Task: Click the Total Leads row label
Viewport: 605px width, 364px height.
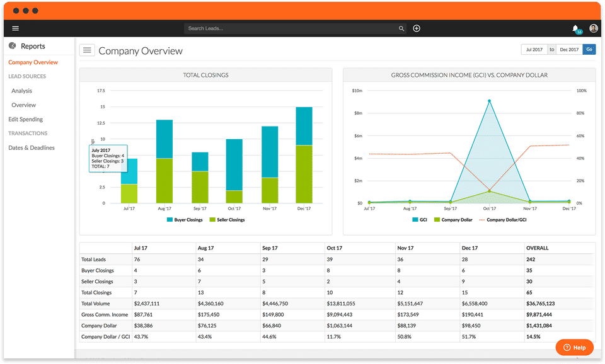Action: 93,259
